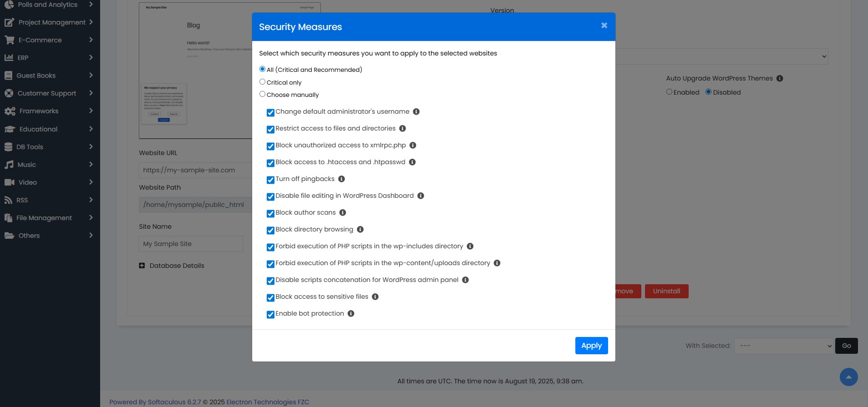Click the site preview thumbnail
Image resolution: width=868 pixels, height=407 pixels.
click(196, 70)
